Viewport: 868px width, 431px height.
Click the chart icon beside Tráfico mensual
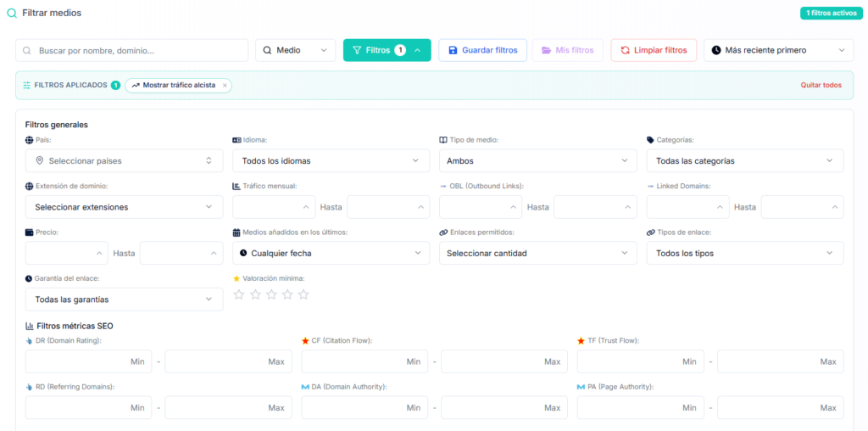[x=236, y=186]
